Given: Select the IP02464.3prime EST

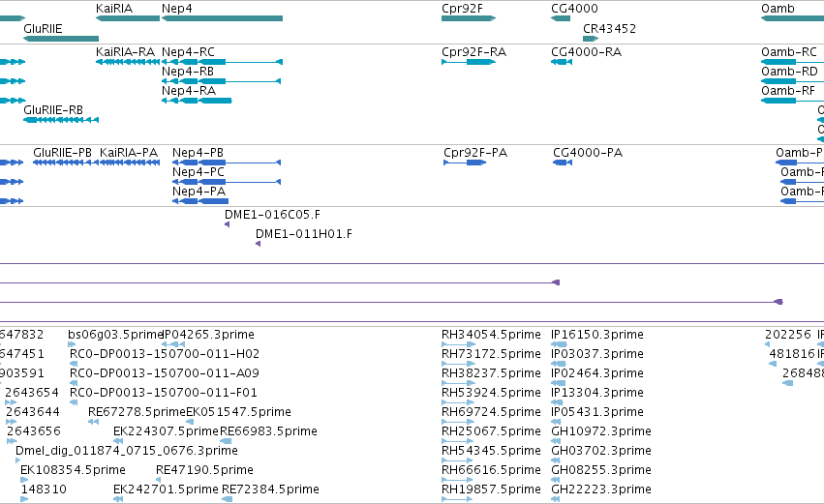Looking at the screenshot, I should [558, 383].
